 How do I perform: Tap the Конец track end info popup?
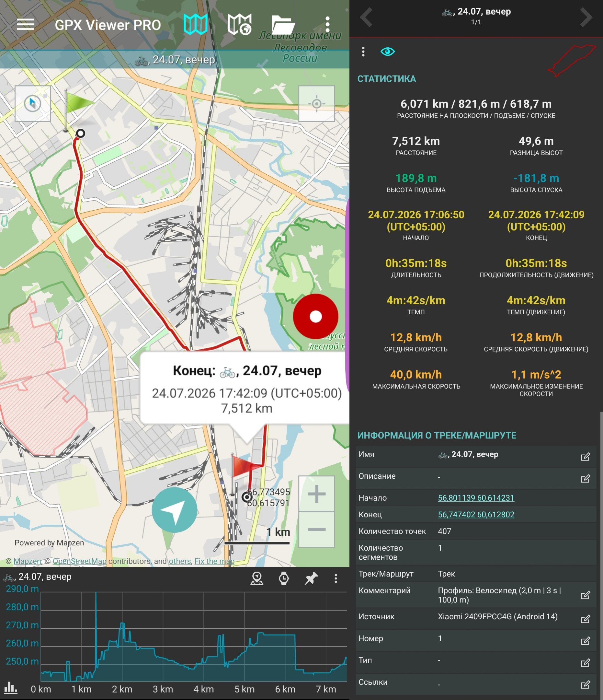tap(245, 389)
